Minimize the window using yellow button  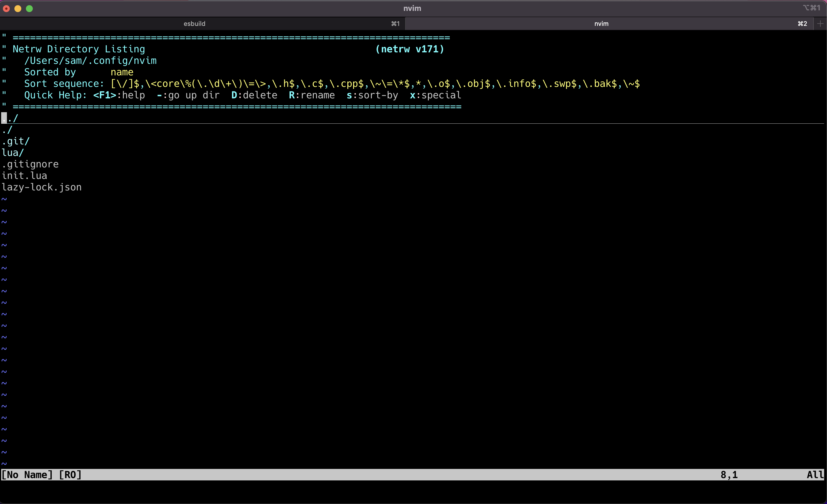(x=18, y=9)
